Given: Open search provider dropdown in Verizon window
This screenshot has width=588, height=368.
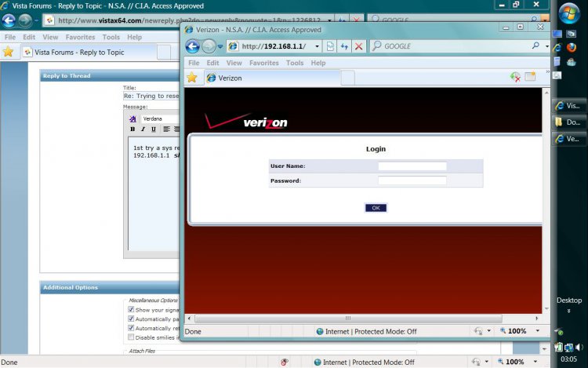Looking at the screenshot, I should 546,46.
